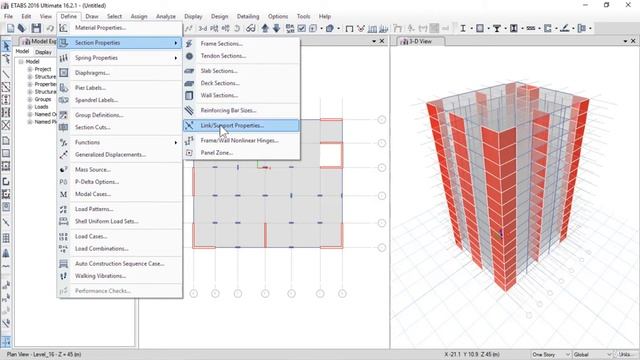Click the Undo arrow toolbar icon
The image size is (640, 360).
point(50,28)
